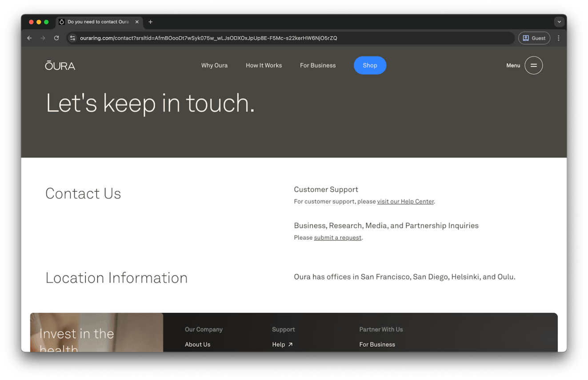The height and width of the screenshot is (380, 588).
Task: Click the Menu label in header
Action: pyautogui.click(x=513, y=65)
